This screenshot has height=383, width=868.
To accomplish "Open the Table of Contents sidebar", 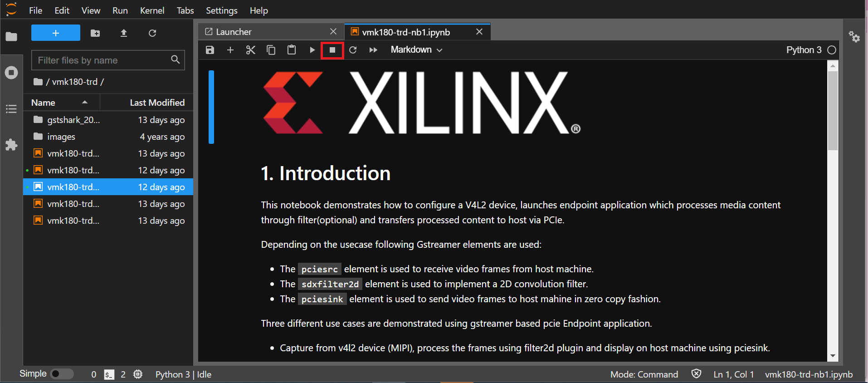I will coord(11,109).
